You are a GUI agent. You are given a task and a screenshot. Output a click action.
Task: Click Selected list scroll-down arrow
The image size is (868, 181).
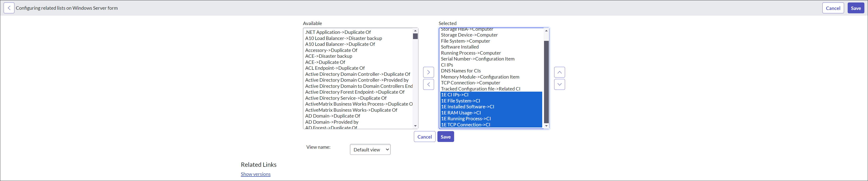[x=546, y=126]
